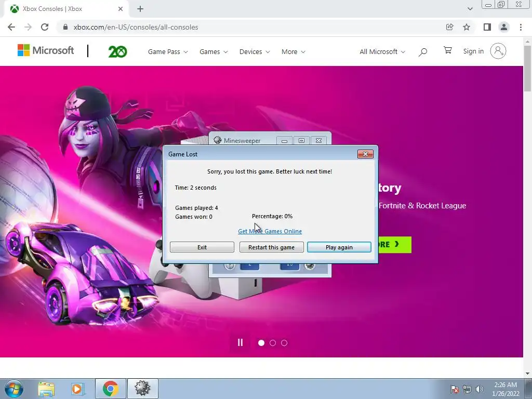Click the volume speaker tray icon
532x399 pixels.
click(479, 389)
